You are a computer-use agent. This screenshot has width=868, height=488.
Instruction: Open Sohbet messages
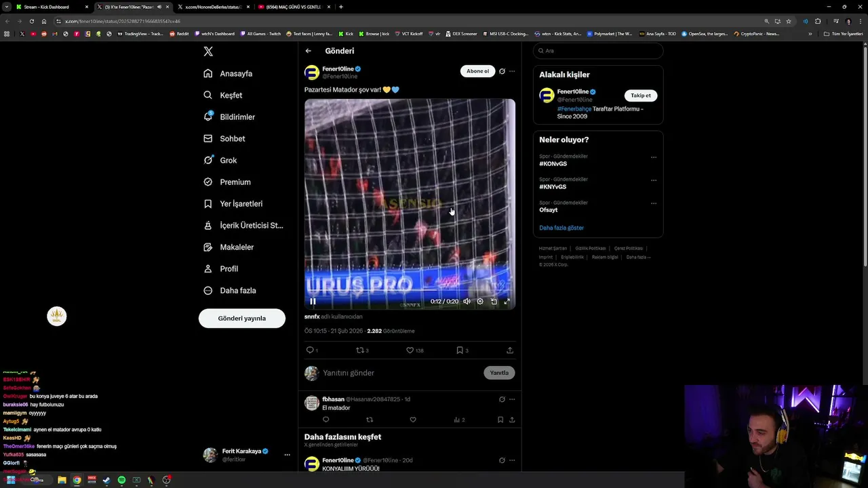point(224,138)
